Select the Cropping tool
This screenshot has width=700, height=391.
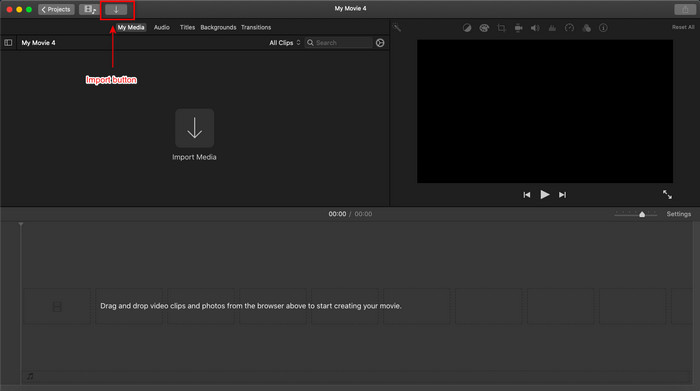(501, 28)
